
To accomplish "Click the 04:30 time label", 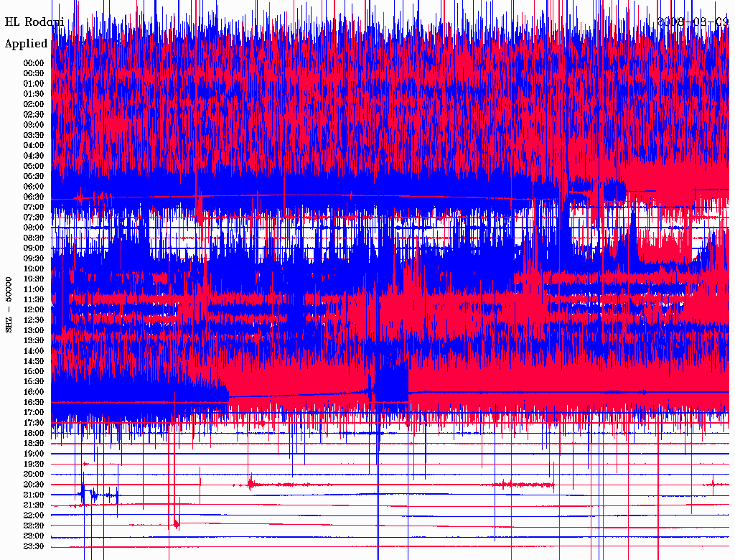I will 34,156.
